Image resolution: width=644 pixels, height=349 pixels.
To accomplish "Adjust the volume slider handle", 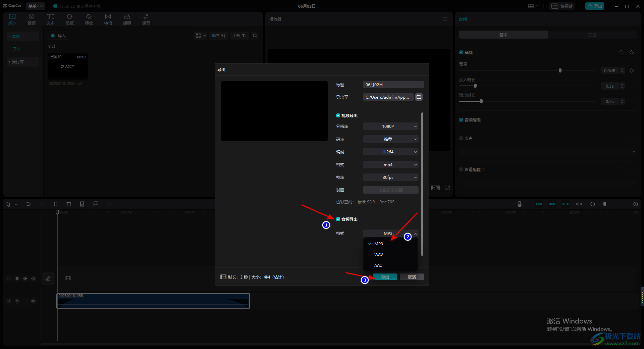I will point(560,70).
